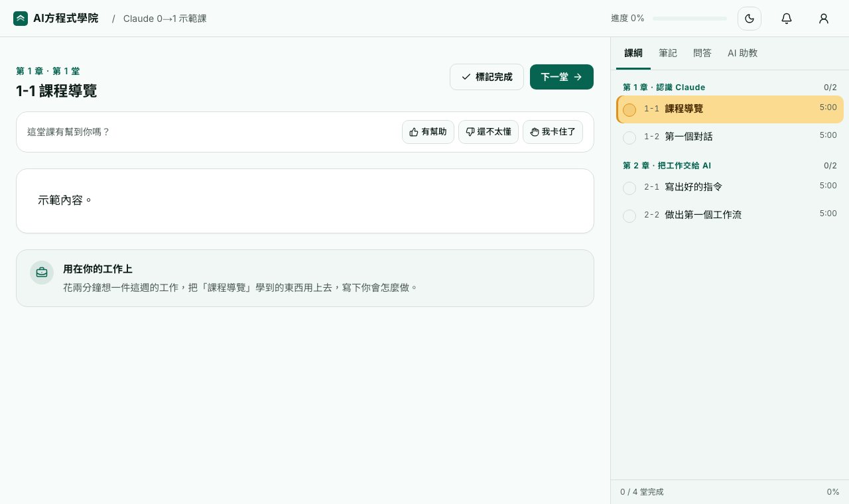Click the Claude 0→1 示範課 breadcrumb
The width and height of the screenshot is (849, 504).
coord(165,19)
